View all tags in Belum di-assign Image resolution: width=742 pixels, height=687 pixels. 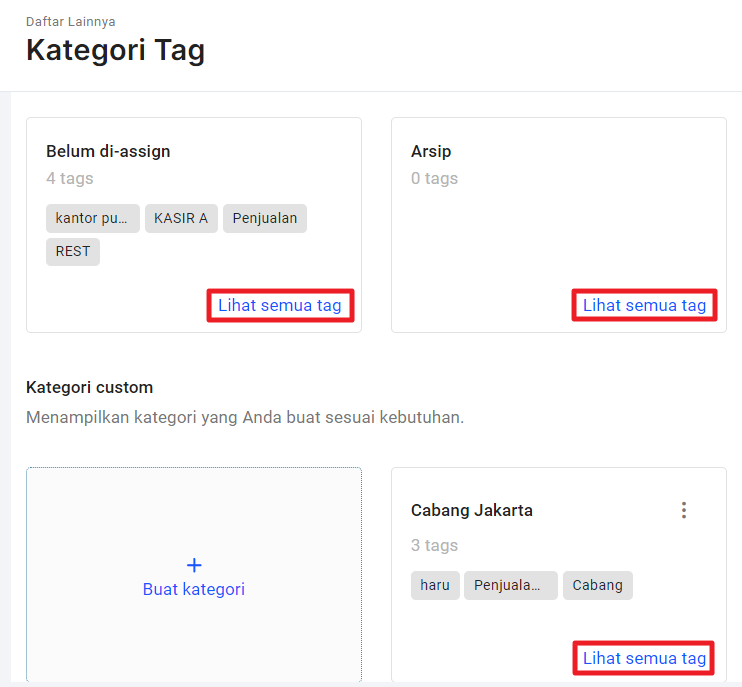click(x=280, y=306)
